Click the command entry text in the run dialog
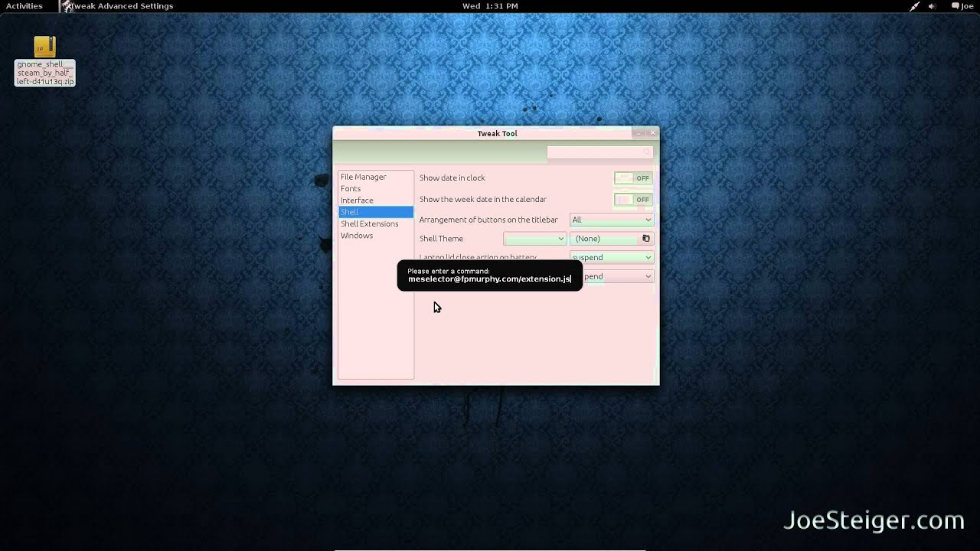 (489, 279)
